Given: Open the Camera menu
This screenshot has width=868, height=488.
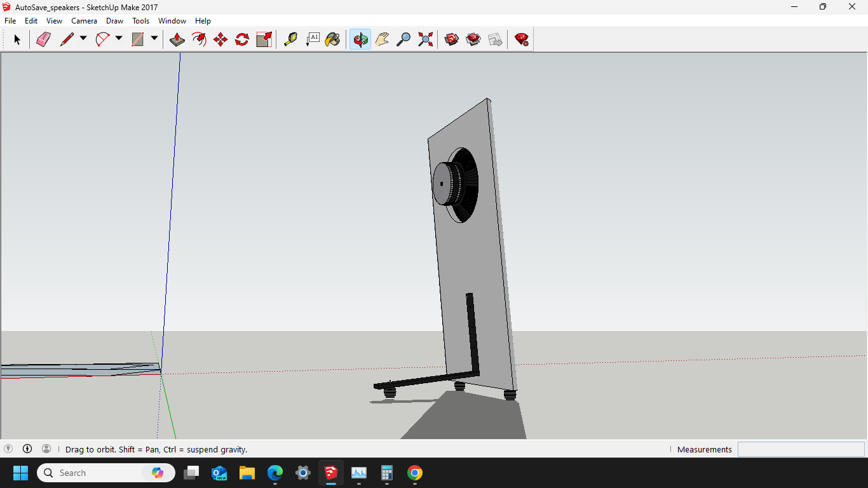Looking at the screenshot, I should 84,20.
